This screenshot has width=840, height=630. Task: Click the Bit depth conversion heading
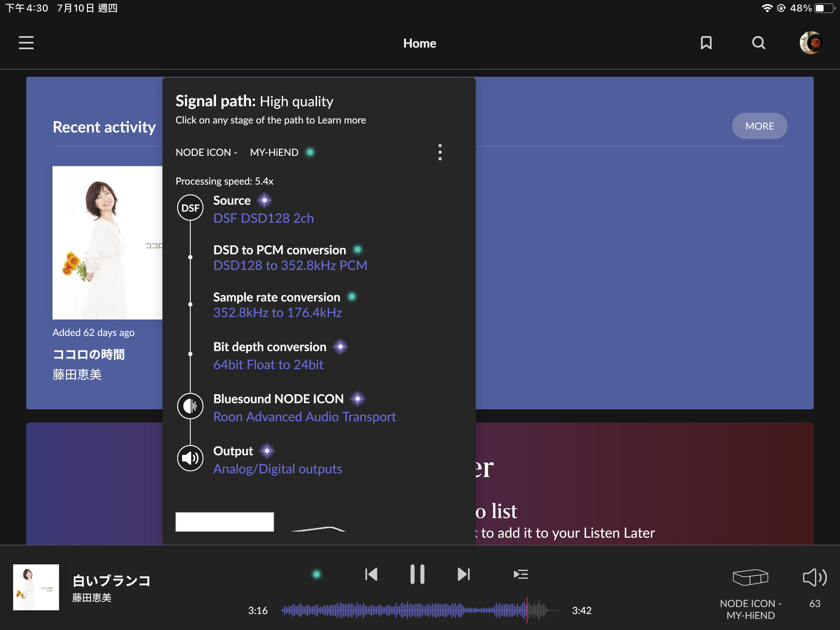point(269,347)
